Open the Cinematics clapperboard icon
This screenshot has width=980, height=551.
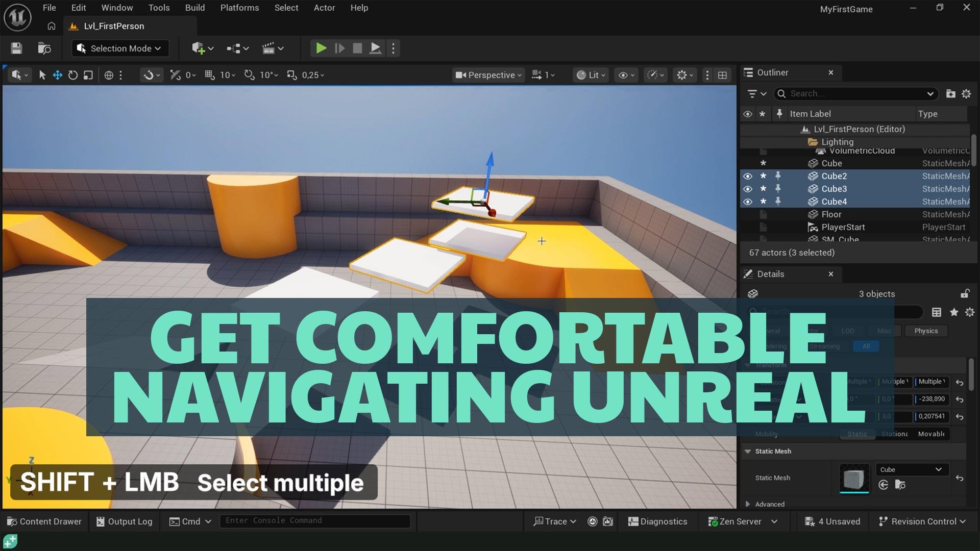pyautogui.click(x=273, y=48)
